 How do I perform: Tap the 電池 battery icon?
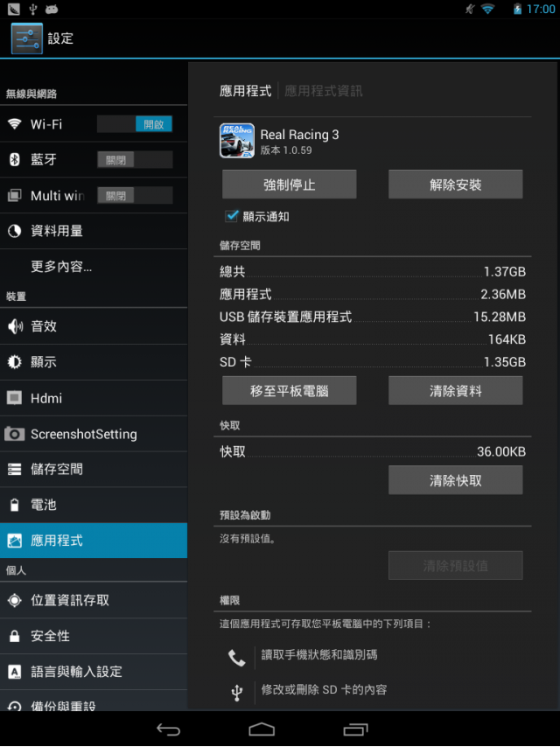tap(15, 505)
